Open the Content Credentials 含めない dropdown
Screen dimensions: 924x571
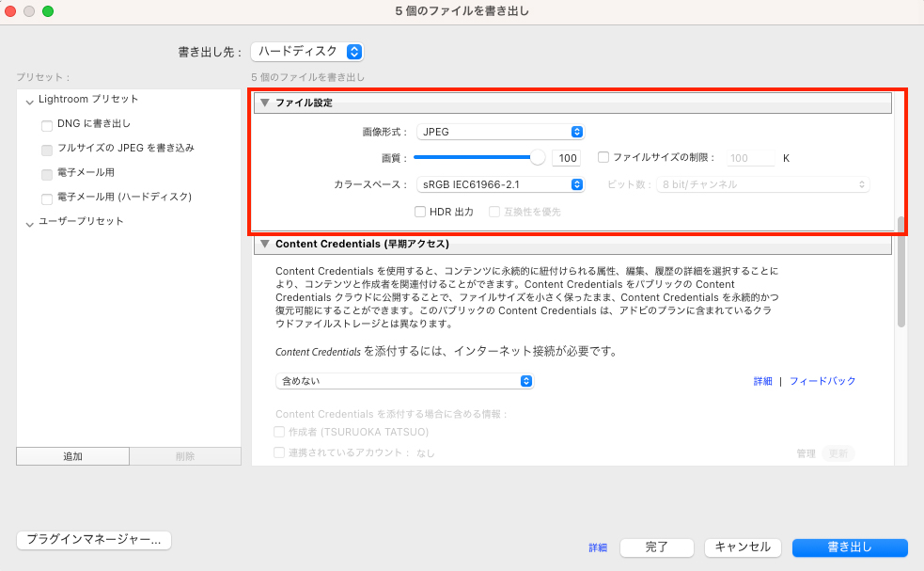(x=404, y=381)
